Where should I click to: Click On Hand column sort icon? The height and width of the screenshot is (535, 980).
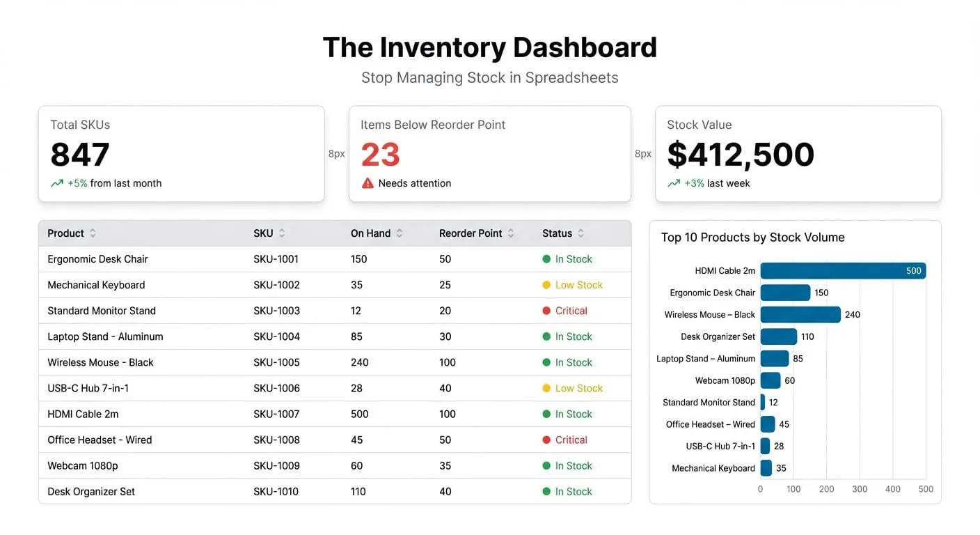coord(399,233)
